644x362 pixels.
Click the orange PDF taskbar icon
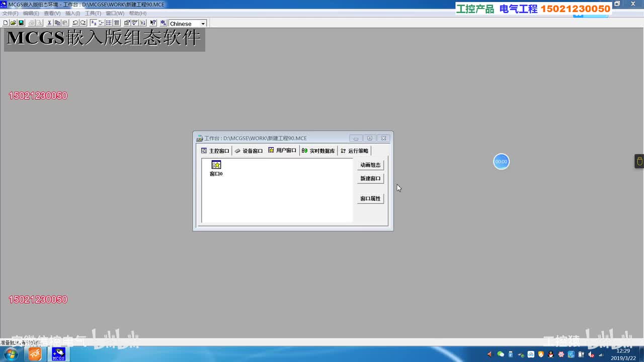(x=35, y=354)
